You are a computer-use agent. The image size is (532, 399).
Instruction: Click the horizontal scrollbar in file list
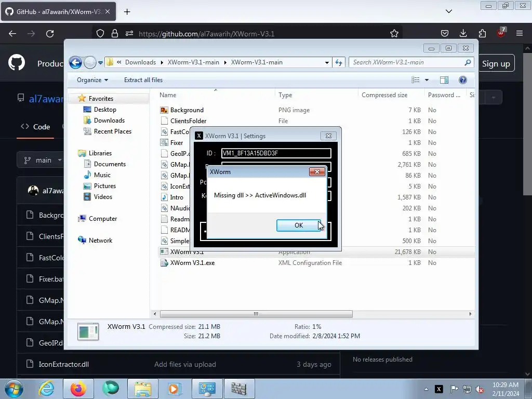coord(256,314)
